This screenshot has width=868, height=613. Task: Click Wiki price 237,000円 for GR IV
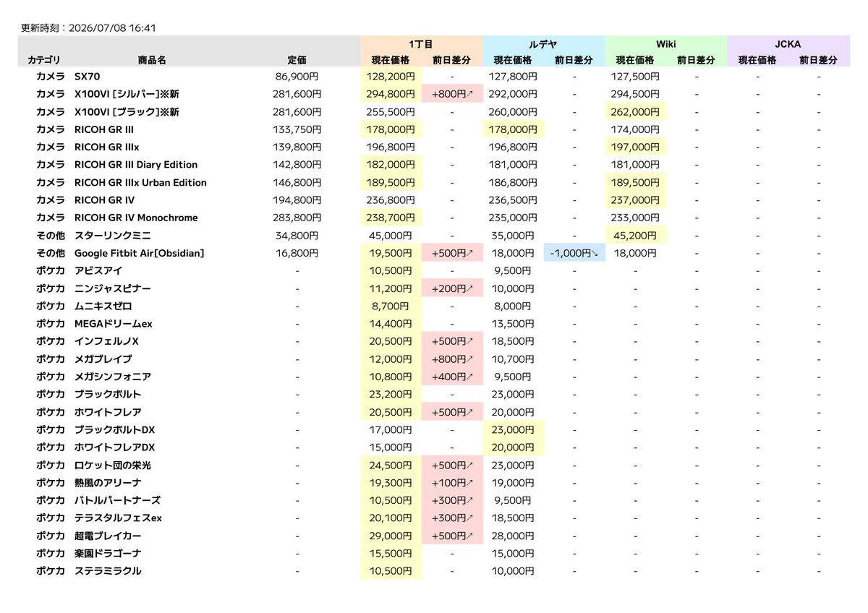point(636,200)
